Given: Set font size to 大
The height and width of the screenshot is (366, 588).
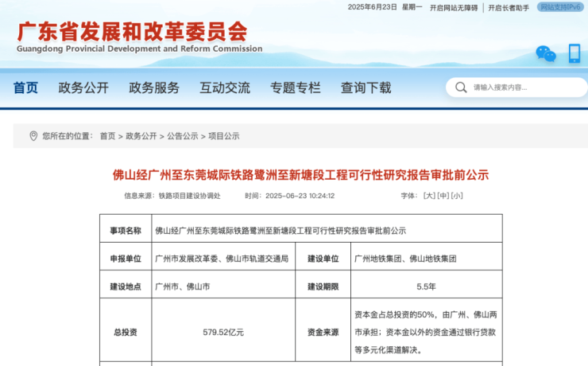Looking at the screenshot, I should (429, 196).
